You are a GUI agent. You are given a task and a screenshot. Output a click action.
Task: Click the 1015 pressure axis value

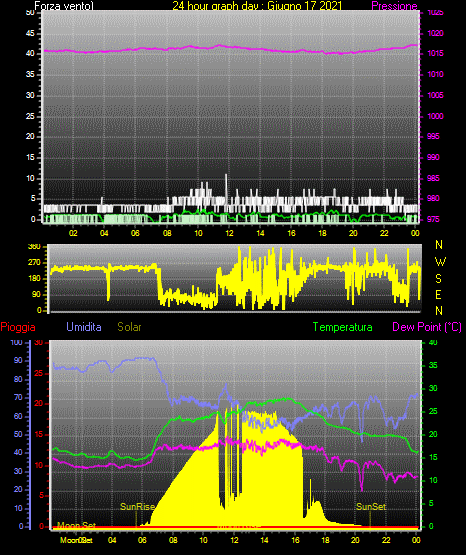pyautogui.click(x=436, y=54)
